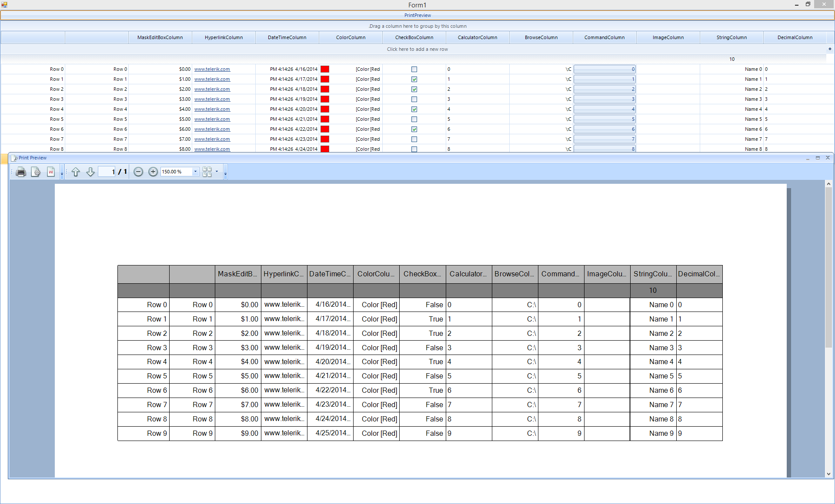Open the www.telerik.com link in Row 3
Screen dimensions: 835x504
tap(212, 99)
